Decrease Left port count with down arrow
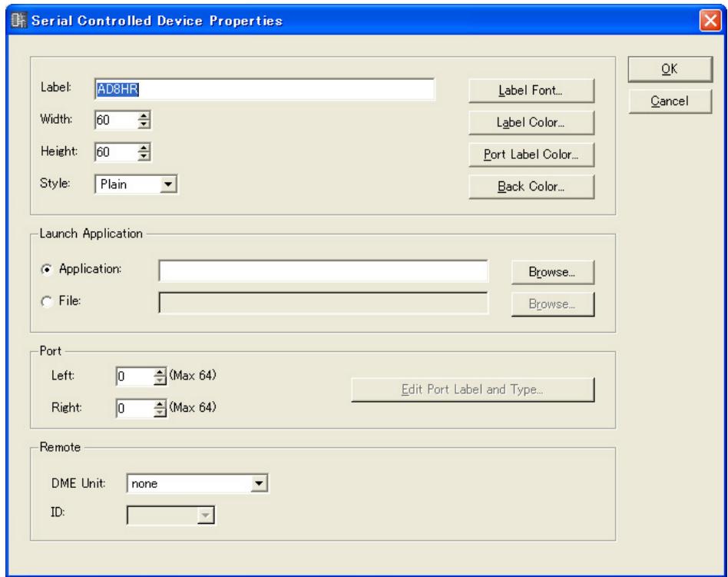The height and width of the screenshot is (577, 728). click(160, 380)
